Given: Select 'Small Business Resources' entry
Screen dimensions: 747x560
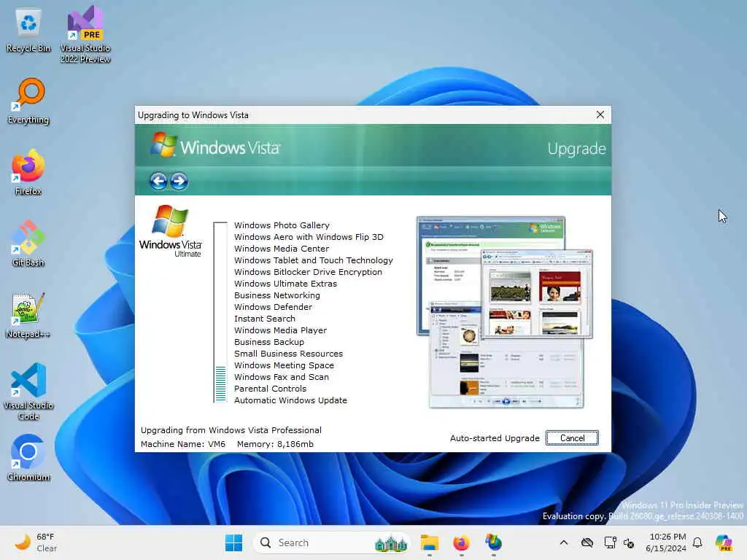Looking at the screenshot, I should [x=288, y=354].
